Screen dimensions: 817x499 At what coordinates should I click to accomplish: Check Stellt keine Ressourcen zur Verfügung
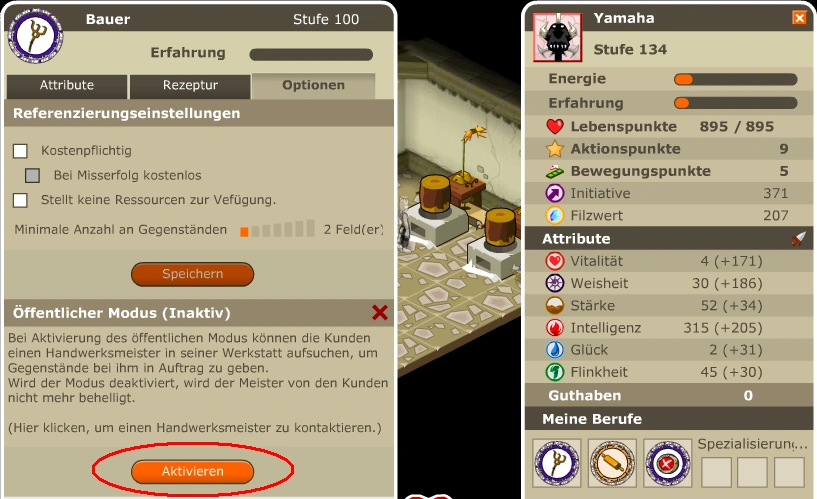click(x=20, y=200)
